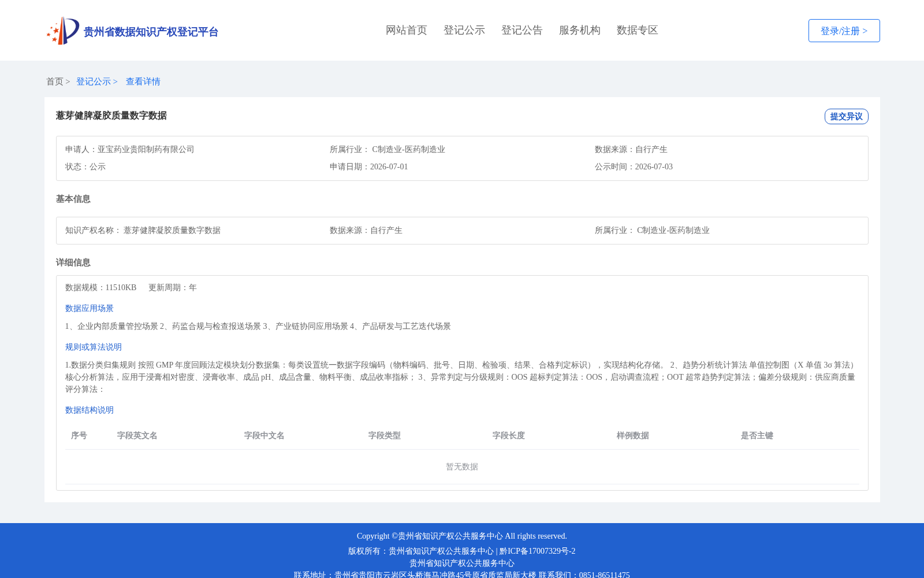Screen dimensions: 924x578
Task: Click the 样例数据 column header
Action: (x=633, y=435)
